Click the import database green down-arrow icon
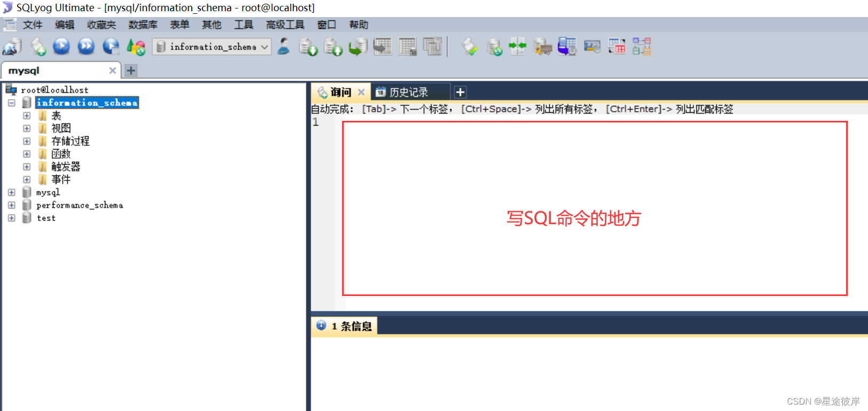This screenshot has height=411, width=868. (x=308, y=47)
